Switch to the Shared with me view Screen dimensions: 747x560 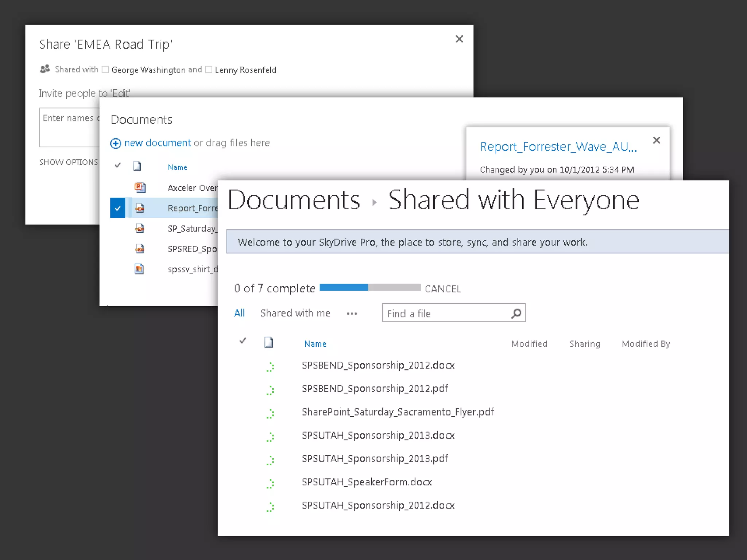pyautogui.click(x=295, y=313)
